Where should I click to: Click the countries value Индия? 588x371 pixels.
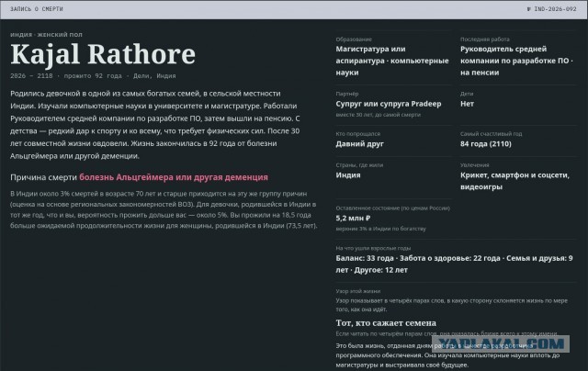(348, 175)
